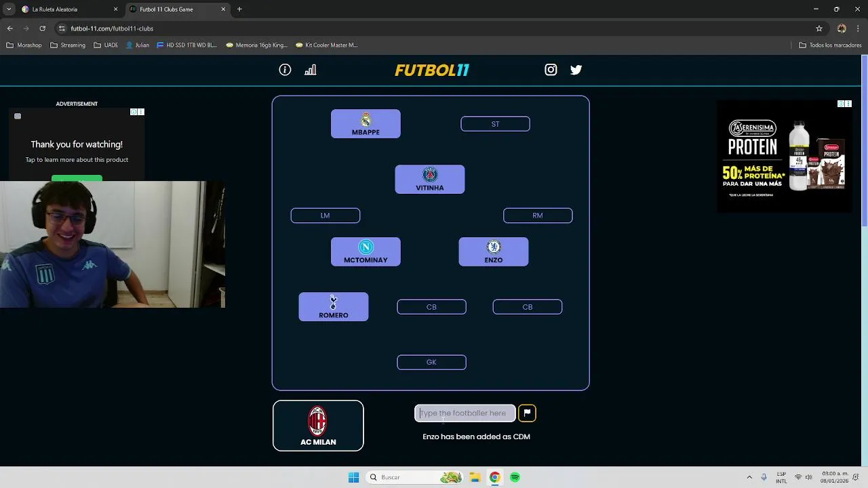The height and width of the screenshot is (488, 868).
Task: Click the page vertical scrollbar
Action: [x=864, y=142]
